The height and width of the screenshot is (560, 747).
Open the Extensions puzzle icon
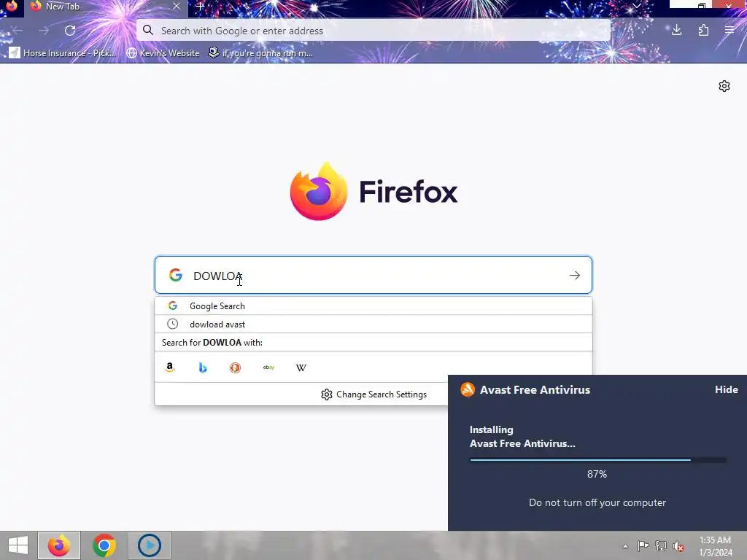point(703,31)
